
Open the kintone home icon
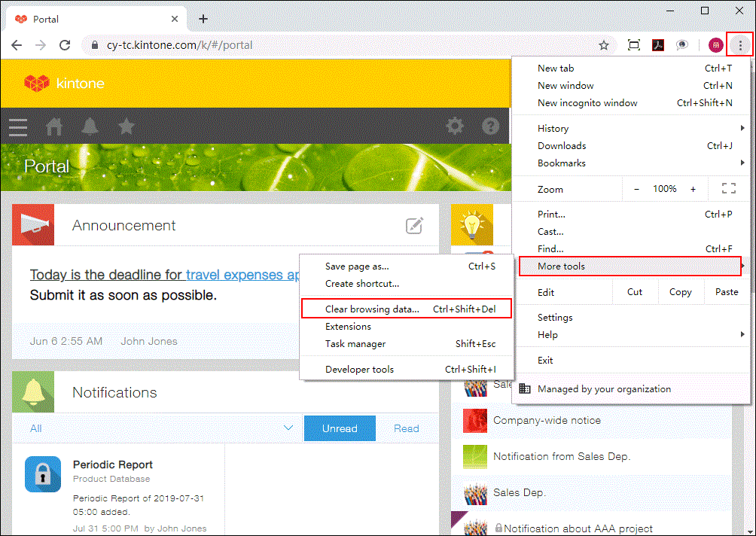pyautogui.click(x=53, y=127)
